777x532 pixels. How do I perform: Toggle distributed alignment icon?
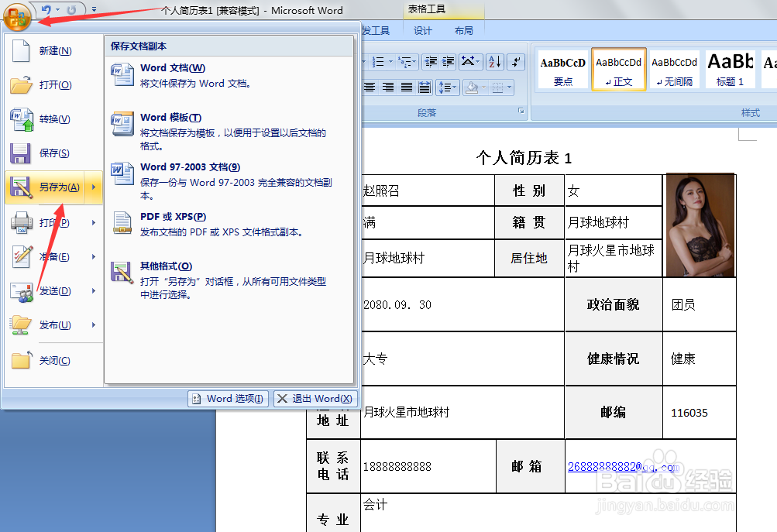coord(425,88)
